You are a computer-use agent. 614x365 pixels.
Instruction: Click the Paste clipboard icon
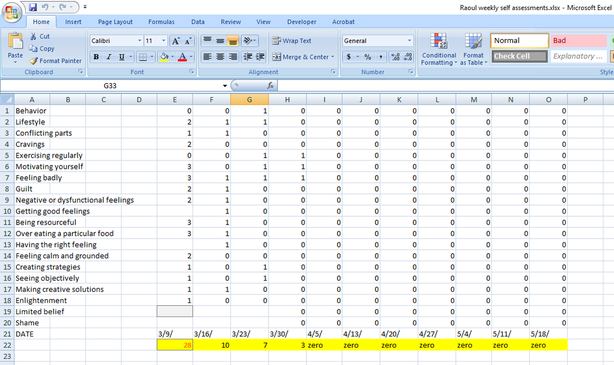[15, 41]
